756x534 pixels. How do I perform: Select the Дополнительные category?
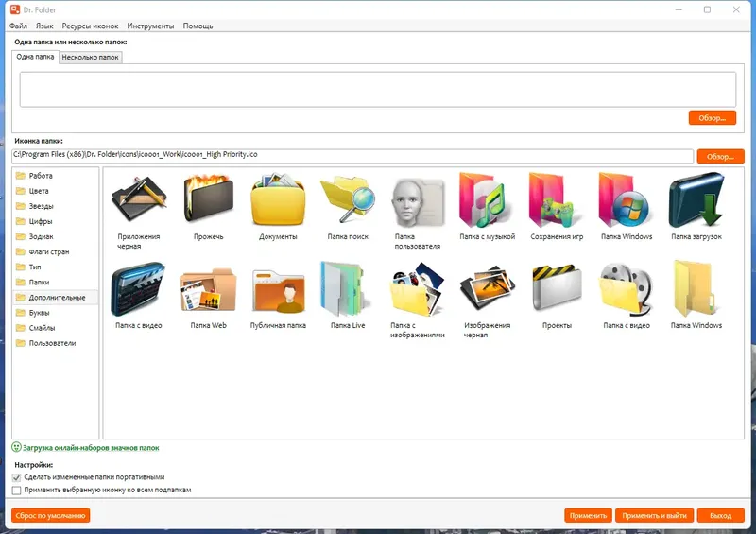[55, 297]
